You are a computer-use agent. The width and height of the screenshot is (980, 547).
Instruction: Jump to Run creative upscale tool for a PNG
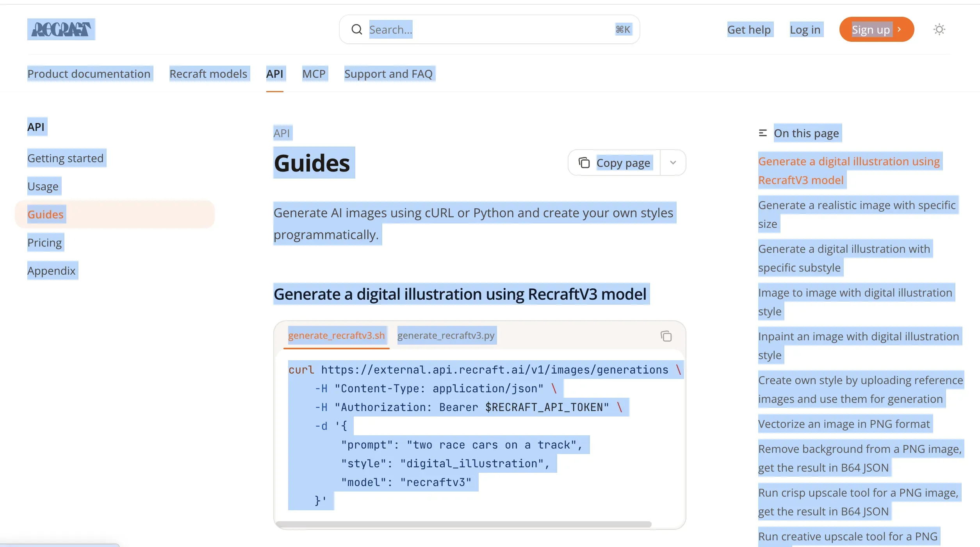(848, 537)
